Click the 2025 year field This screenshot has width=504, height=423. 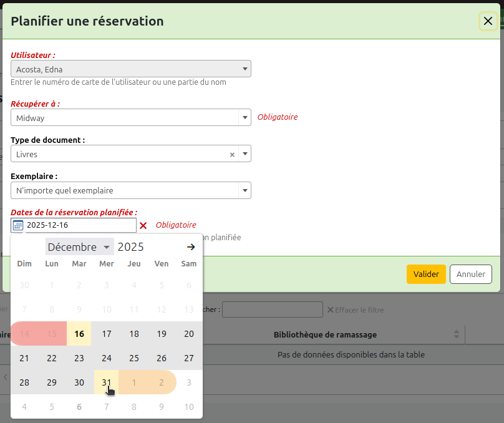(x=131, y=247)
